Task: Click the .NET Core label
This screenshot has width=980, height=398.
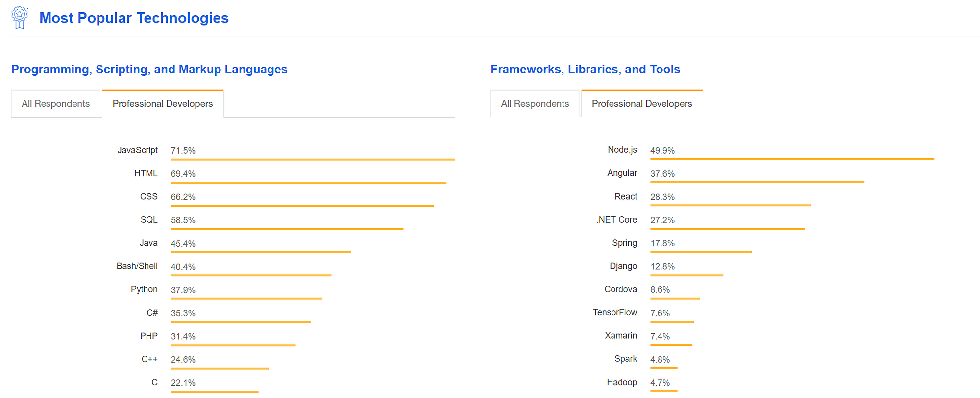Action: [x=616, y=220]
